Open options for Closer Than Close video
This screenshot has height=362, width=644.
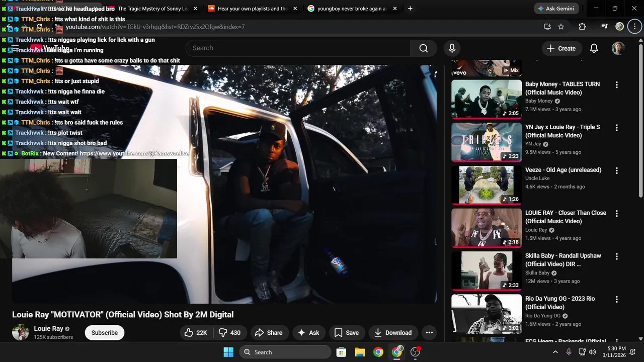pyautogui.click(x=617, y=214)
